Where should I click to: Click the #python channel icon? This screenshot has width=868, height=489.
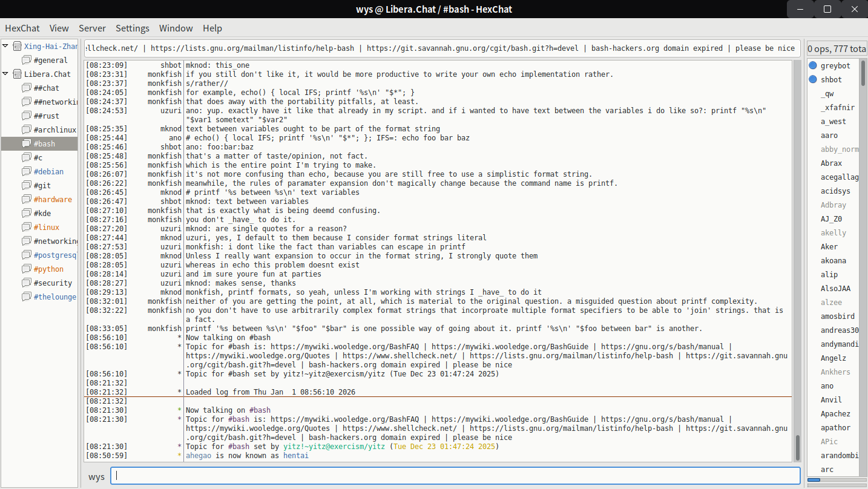pos(26,269)
